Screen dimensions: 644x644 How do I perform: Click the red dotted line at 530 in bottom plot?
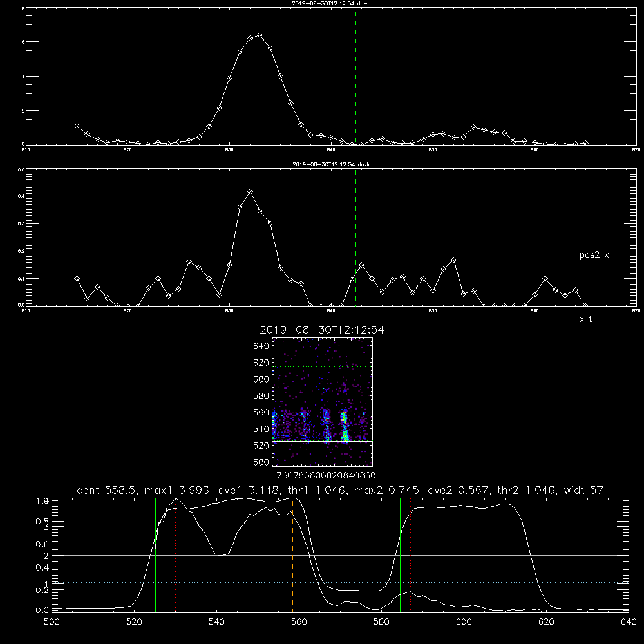click(175, 555)
